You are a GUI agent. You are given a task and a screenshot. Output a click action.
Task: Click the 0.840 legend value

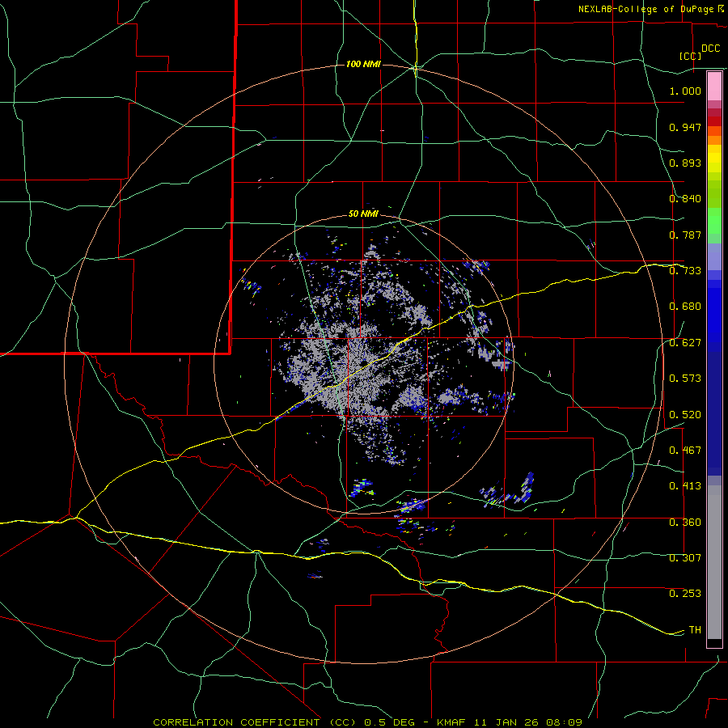point(685,199)
